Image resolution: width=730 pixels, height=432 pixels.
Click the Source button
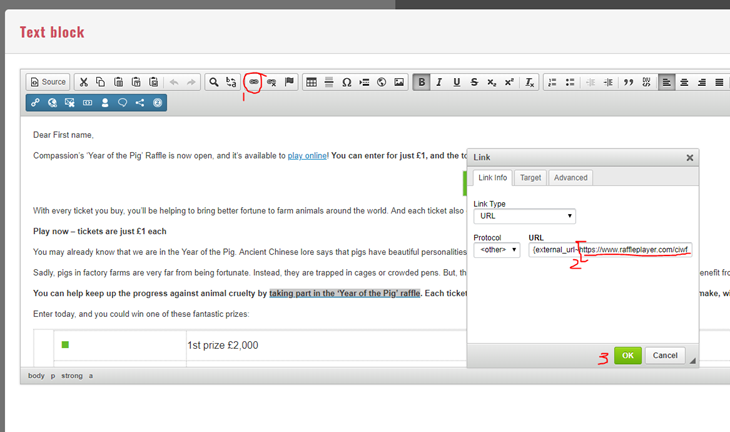coord(48,82)
